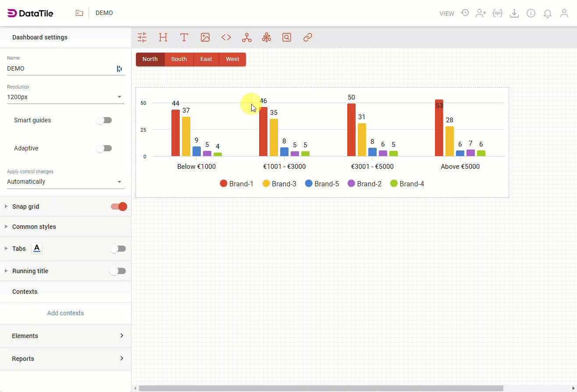Add an image element from toolbar

point(205,37)
